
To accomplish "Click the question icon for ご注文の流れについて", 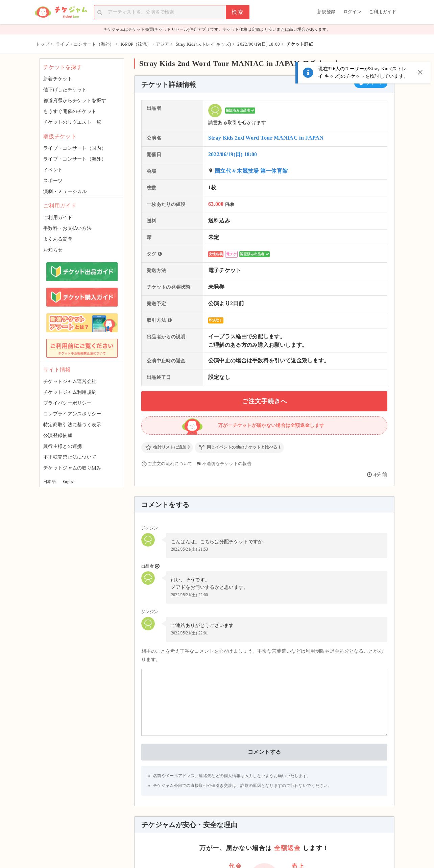I will click(144, 464).
